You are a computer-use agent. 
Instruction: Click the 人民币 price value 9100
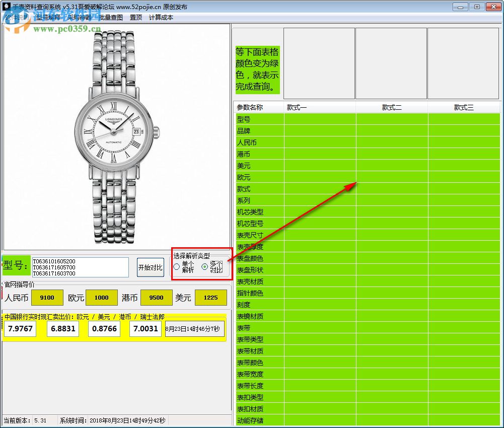47,298
